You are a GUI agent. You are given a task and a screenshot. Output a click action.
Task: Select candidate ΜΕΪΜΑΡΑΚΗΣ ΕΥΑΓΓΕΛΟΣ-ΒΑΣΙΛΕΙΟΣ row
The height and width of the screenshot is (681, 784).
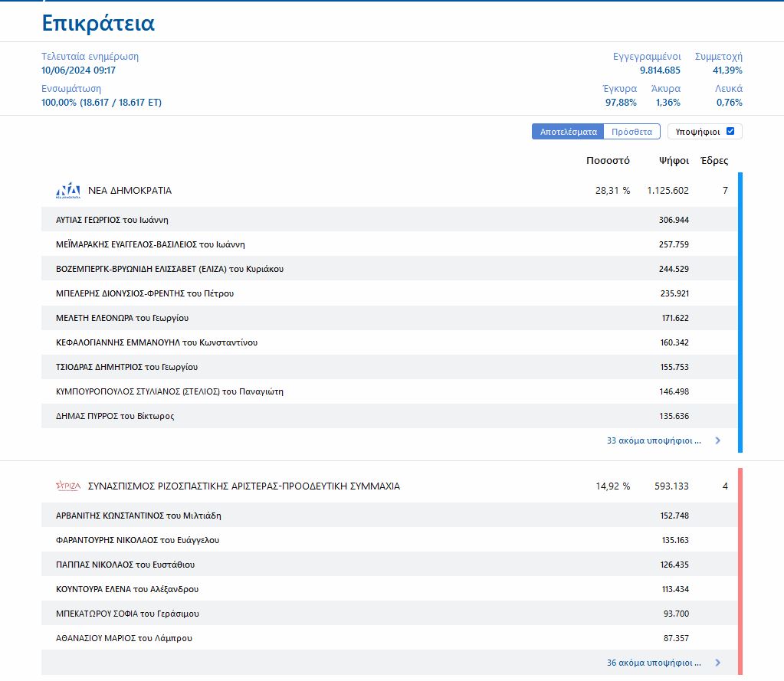click(x=150, y=244)
